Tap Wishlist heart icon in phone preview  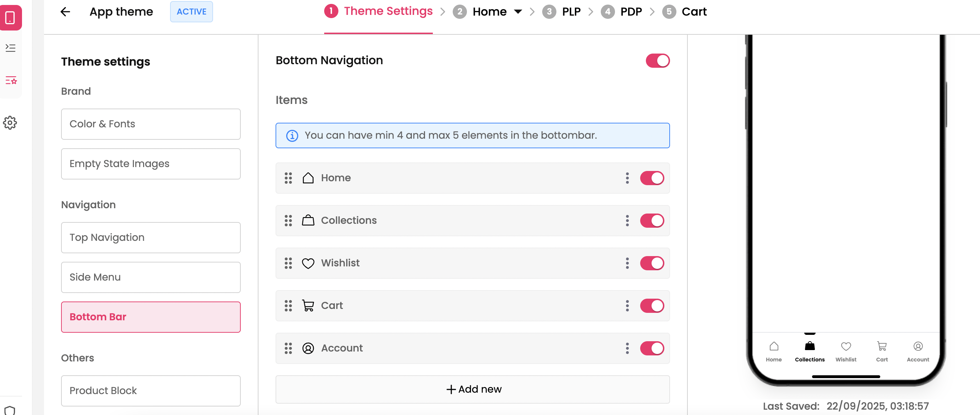pyautogui.click(x=845, y=347)
